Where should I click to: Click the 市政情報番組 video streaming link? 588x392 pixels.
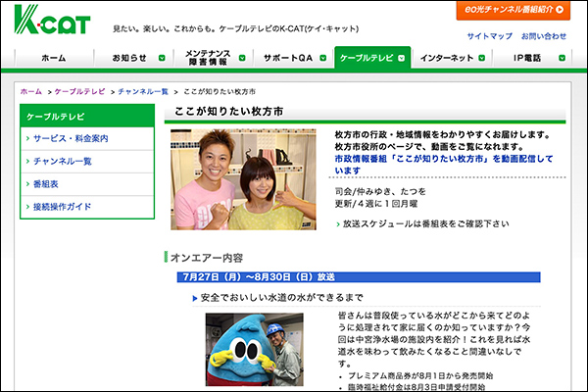tap(443, 164)
